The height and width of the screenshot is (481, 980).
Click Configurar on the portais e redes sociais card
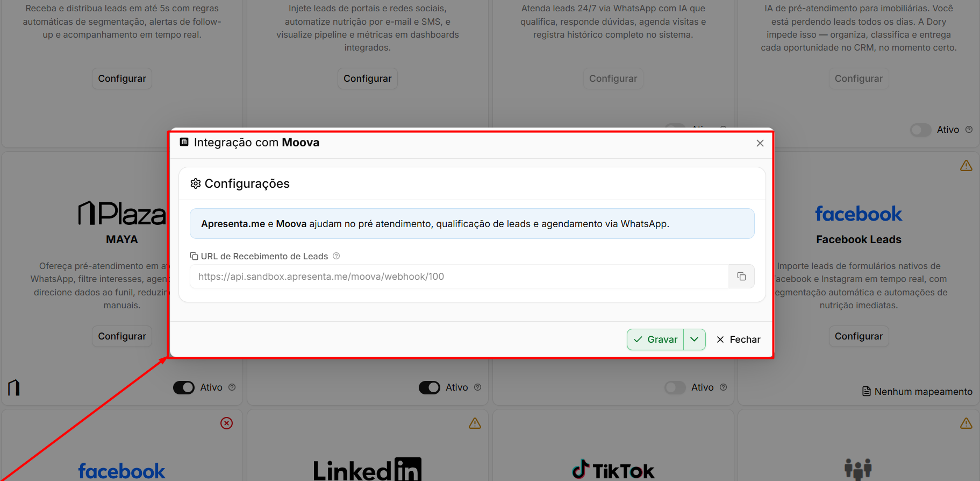coord(368,79)
